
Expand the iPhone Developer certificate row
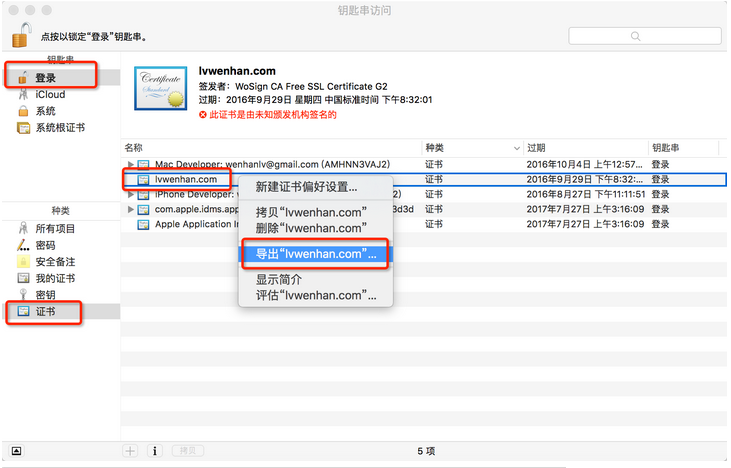(131, 194)
